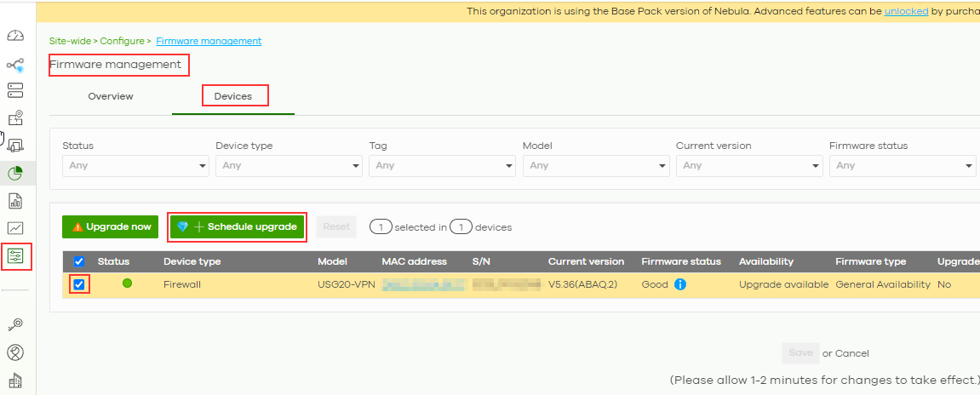The image size is (980, 395).
Task: Click the firmware status Good info icon
Action: tap(679, 284)
